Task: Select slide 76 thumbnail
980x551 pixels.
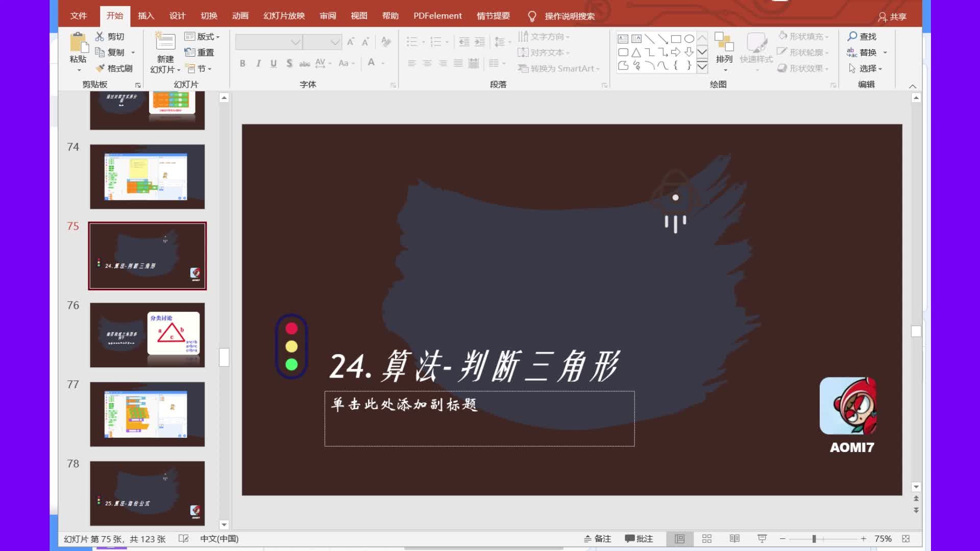Action: click(x=148, y=335)
